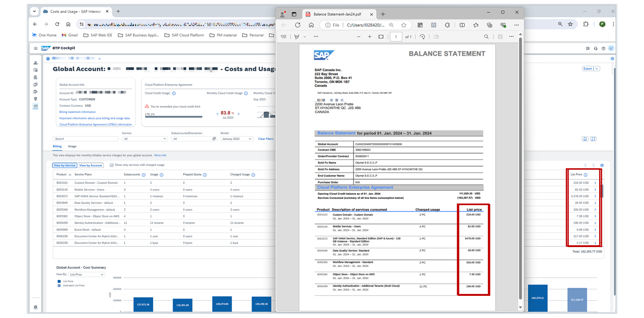This screenshot has height=318, width=644.
Task: Switch to View by Account toggle
Action: click(x=91, y=165)
